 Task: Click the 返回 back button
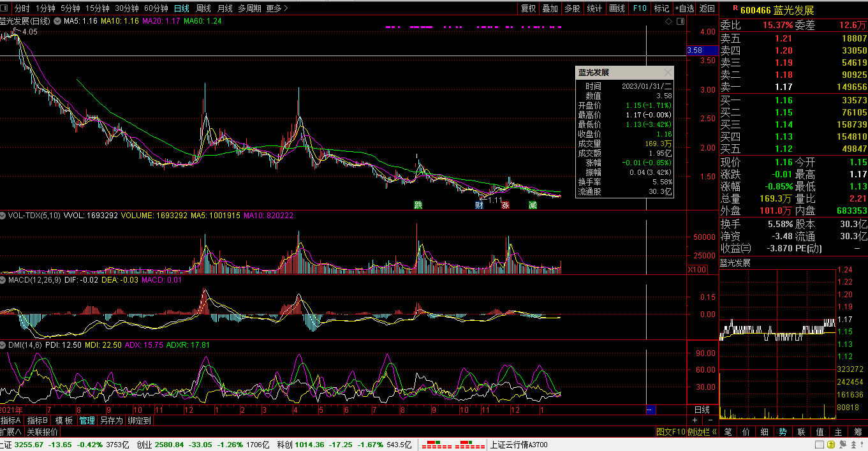pos(707,8)
